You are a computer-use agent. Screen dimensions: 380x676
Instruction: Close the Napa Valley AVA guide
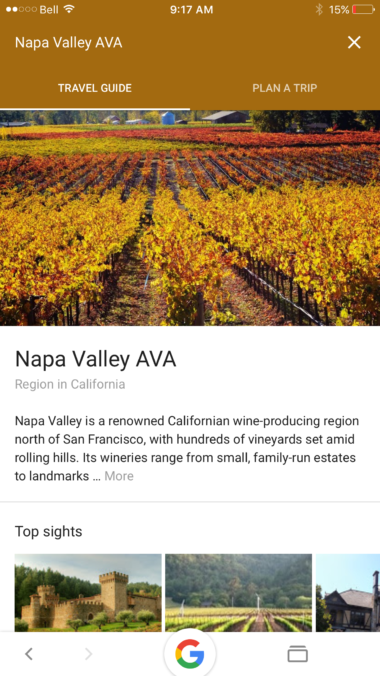point(354,42)
